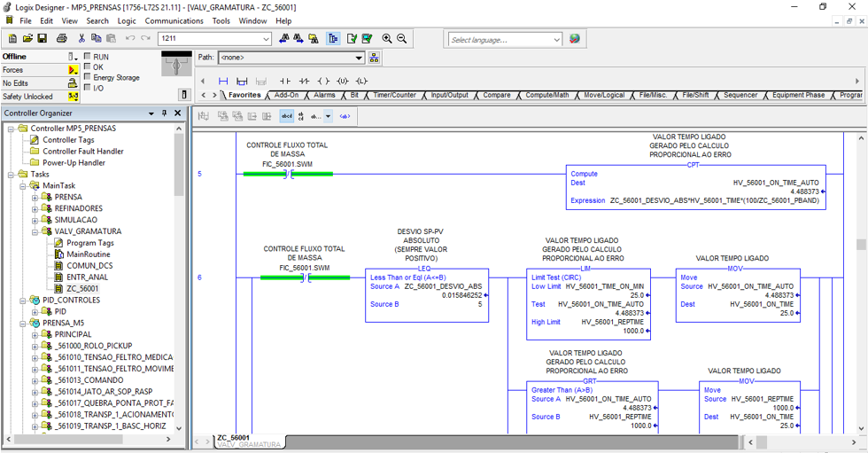Image resolution: width=868 pixels, height=453 pixels.
Task: Insert an Examine On (XIC) contact
Action: 285,81
